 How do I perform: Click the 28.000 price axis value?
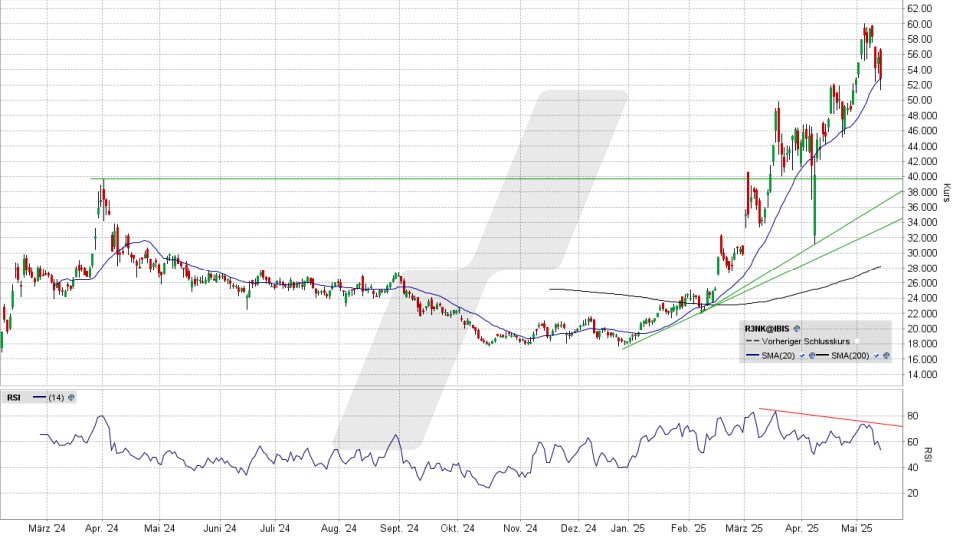pyautogui.click(x=922, y=268)
